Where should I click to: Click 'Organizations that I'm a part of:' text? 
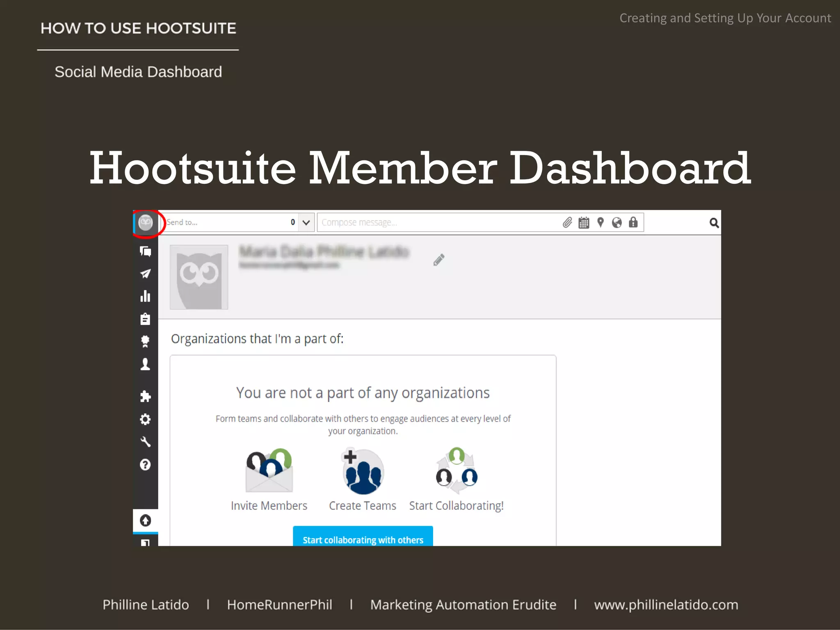(x=257, y=339)
